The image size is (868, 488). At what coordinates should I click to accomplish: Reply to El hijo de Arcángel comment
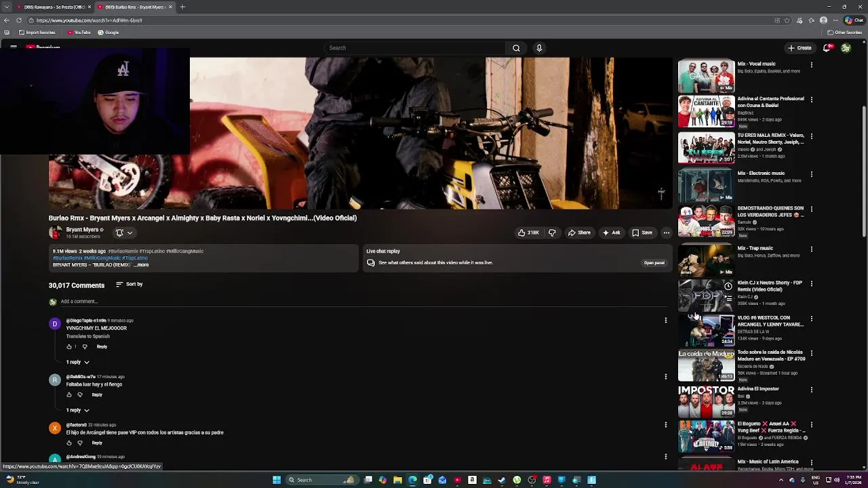click(x=97, y=443)
